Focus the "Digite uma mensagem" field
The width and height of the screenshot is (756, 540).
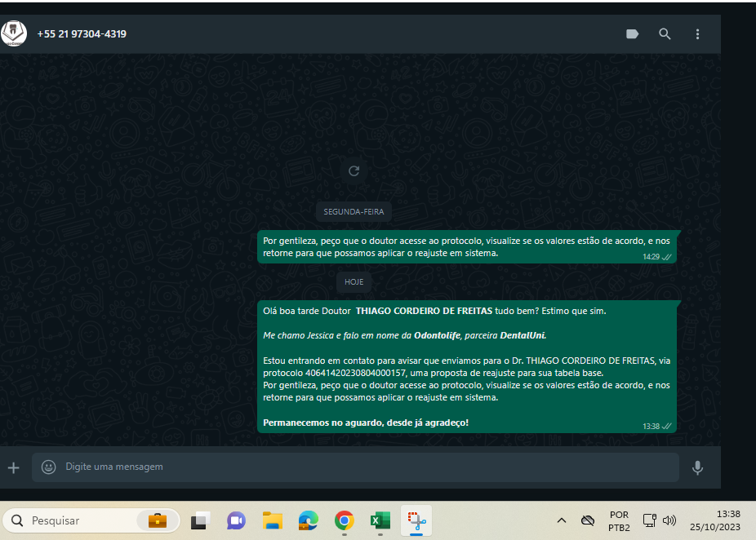tap(355, 467)
